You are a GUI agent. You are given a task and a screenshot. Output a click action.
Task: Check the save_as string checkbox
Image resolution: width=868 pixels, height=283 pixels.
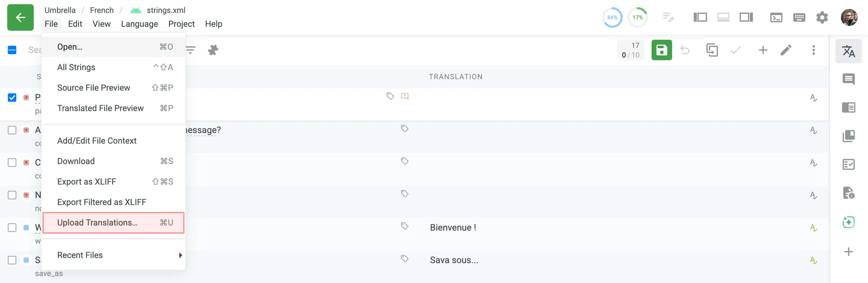(x=12, y=260)
